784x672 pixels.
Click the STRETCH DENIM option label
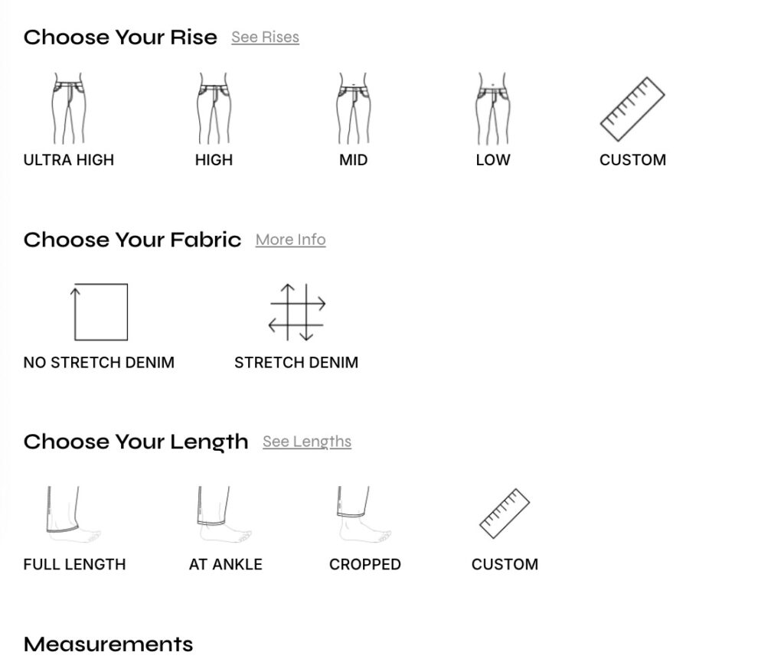[296, 363]
